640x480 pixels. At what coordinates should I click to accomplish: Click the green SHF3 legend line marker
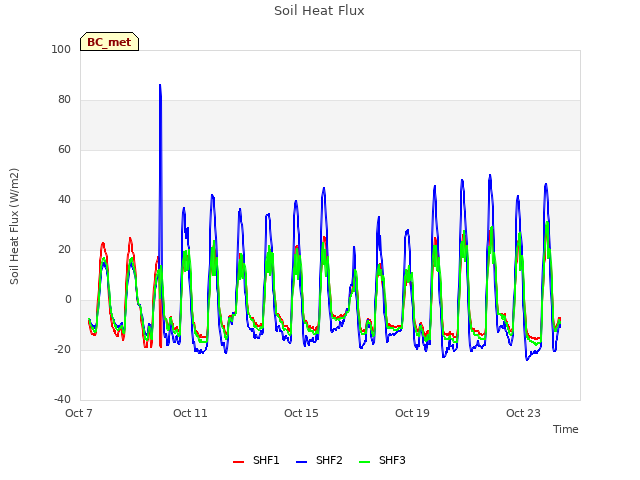[x=364, y=462]
